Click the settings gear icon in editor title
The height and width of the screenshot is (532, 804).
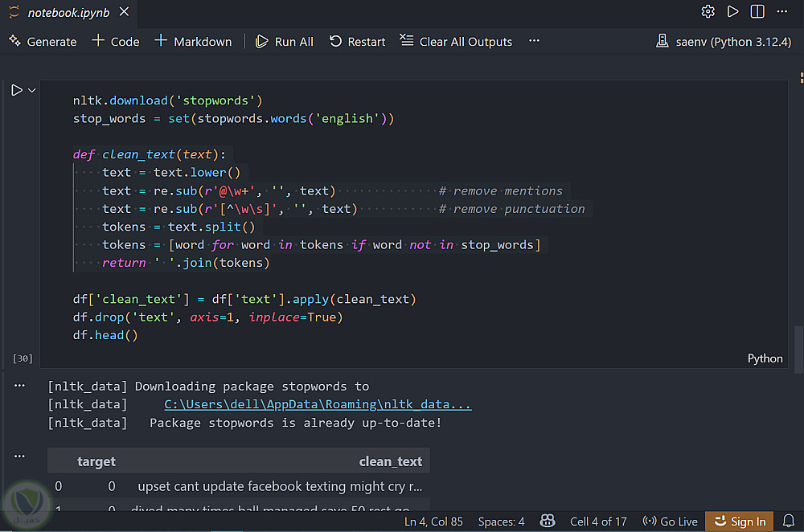(708, 12)
